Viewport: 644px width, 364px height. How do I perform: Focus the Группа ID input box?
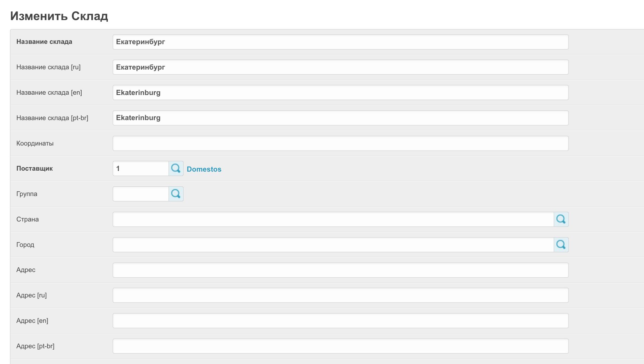pyautogui.click(x=140, y=194)
